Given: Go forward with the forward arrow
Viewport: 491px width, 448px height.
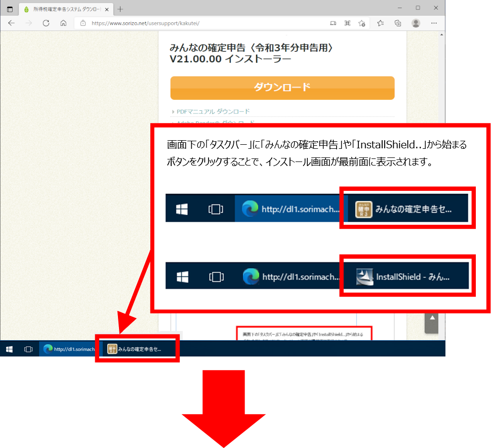Looking at the screenshot, I should (x=29, y=23).
